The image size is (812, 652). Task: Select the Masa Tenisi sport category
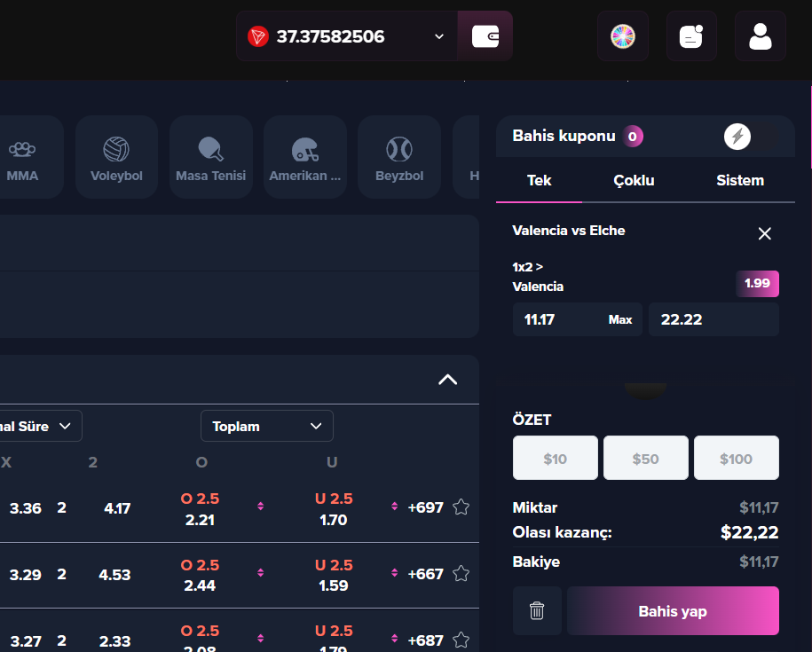click(211, 157)
